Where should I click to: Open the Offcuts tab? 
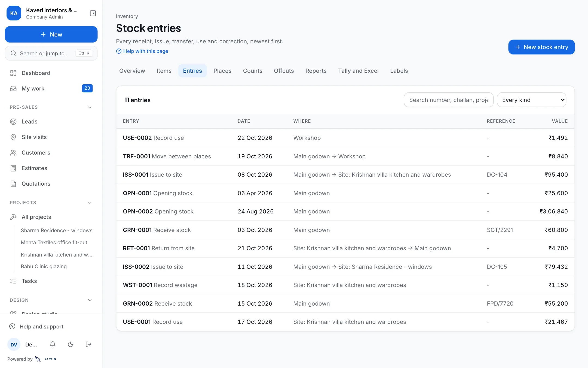pyautogui.click(x=284, y=71)
